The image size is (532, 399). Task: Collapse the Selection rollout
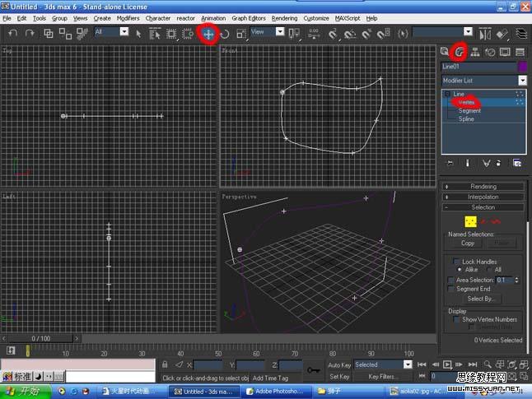coord(483,207)
